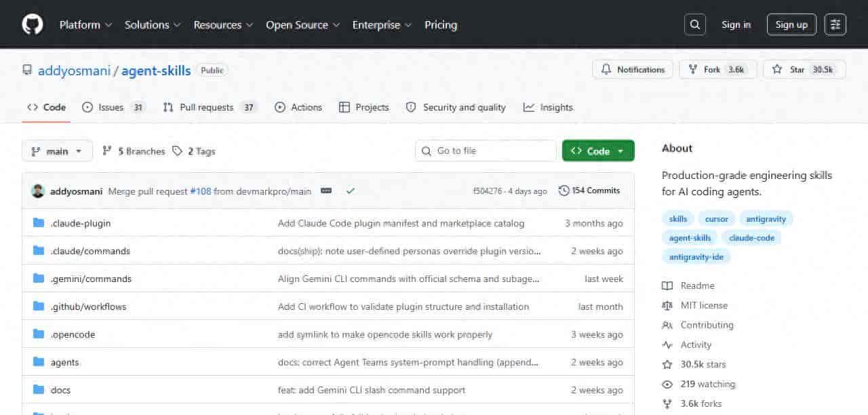Click the skills topic tag
Image resolution: width=868 pixels, height=415 pixels.
coord(678,219)
